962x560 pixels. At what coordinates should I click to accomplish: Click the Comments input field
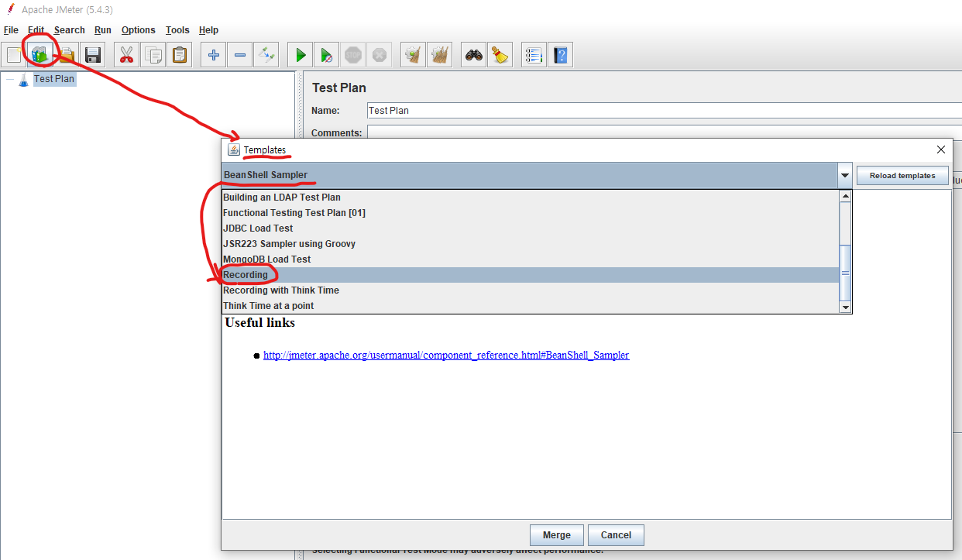664,132
